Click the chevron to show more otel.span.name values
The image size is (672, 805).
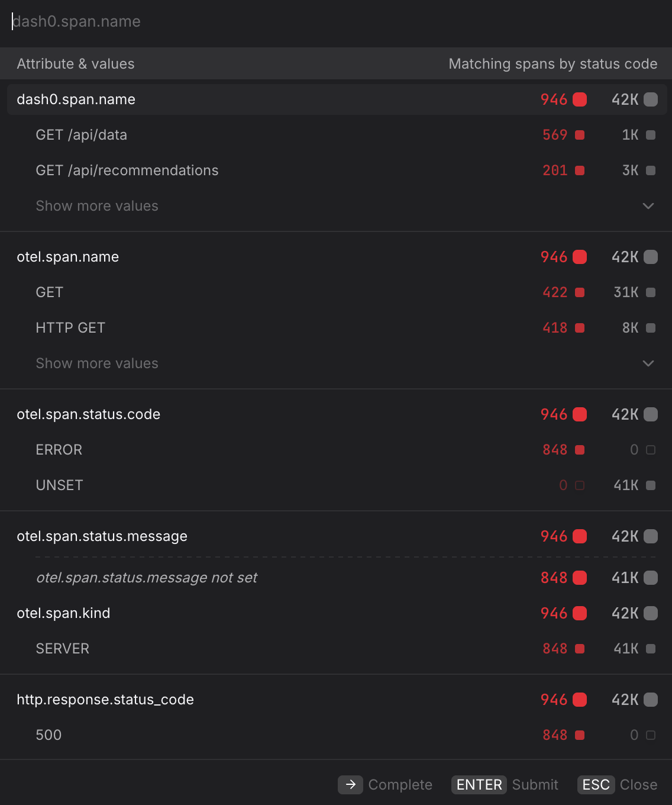pos(648,363)
